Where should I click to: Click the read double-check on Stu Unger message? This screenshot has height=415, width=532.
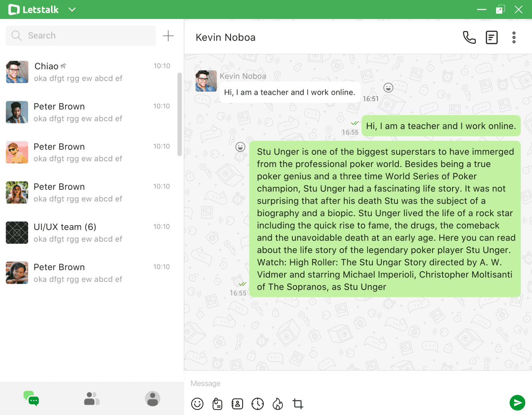(242, 284)
